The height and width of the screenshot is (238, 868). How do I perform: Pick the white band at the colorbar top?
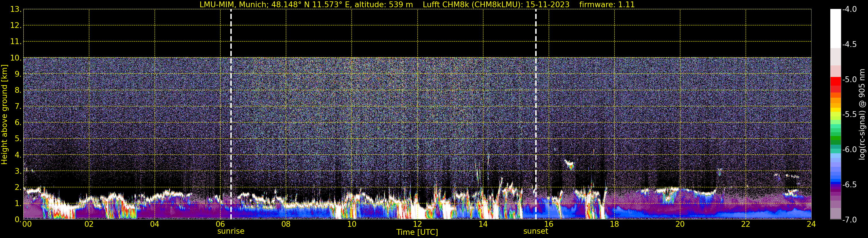[x=835, y=29]
